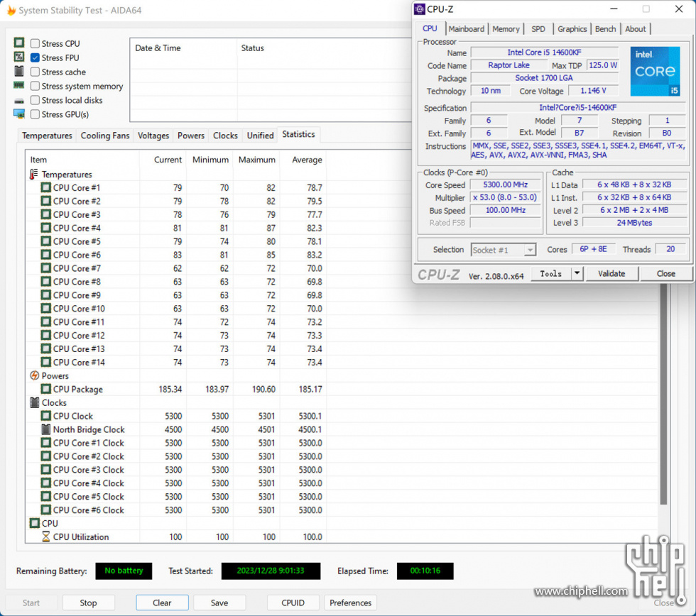
Task: Click the Status log column header
Action: click(x=252, y=48)
